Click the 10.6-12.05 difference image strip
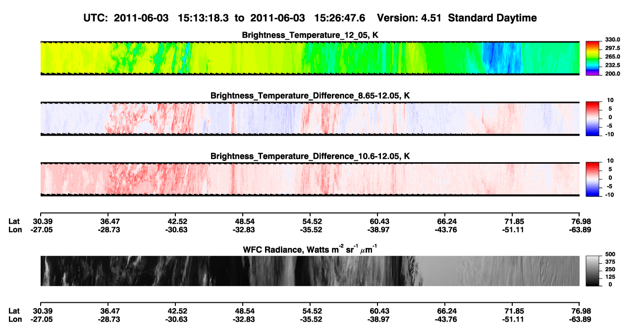Viewport: 644px width, 330px height. pyautogui.click(x=310, y=179)
